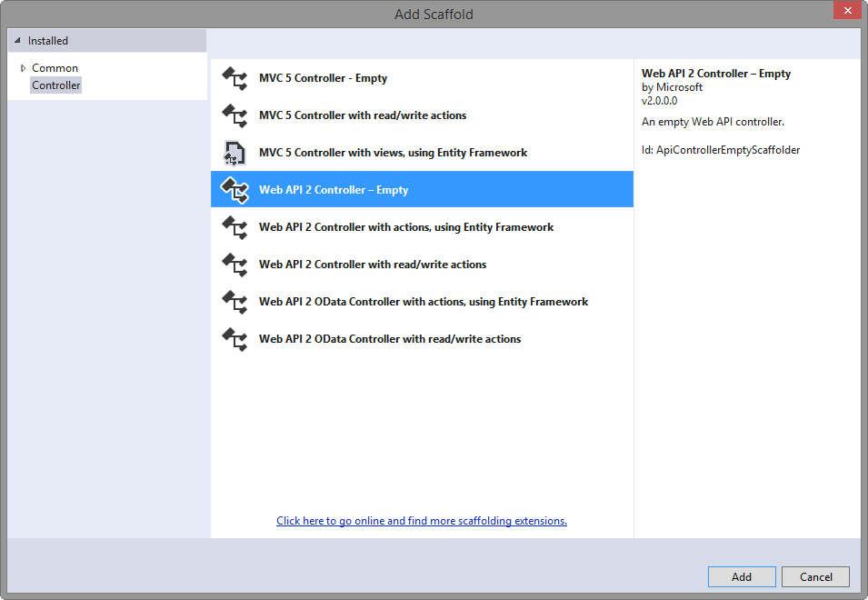Click the version v2.0.0.0 text
The image size is (868, 600).
click(x=659, y=101)
